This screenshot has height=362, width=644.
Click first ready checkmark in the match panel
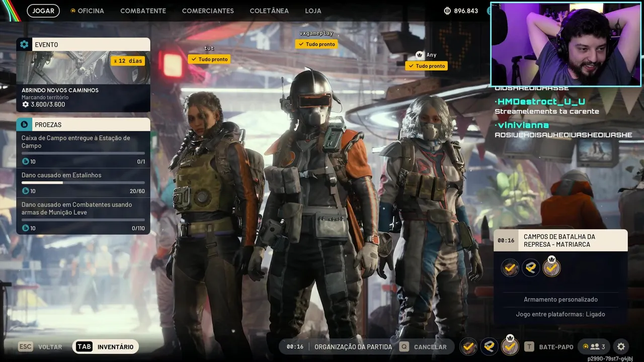tap(510, 267)
